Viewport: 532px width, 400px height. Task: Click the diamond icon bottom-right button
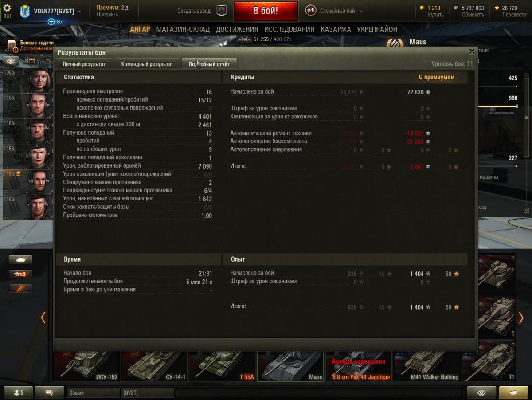tap(481, 393)
